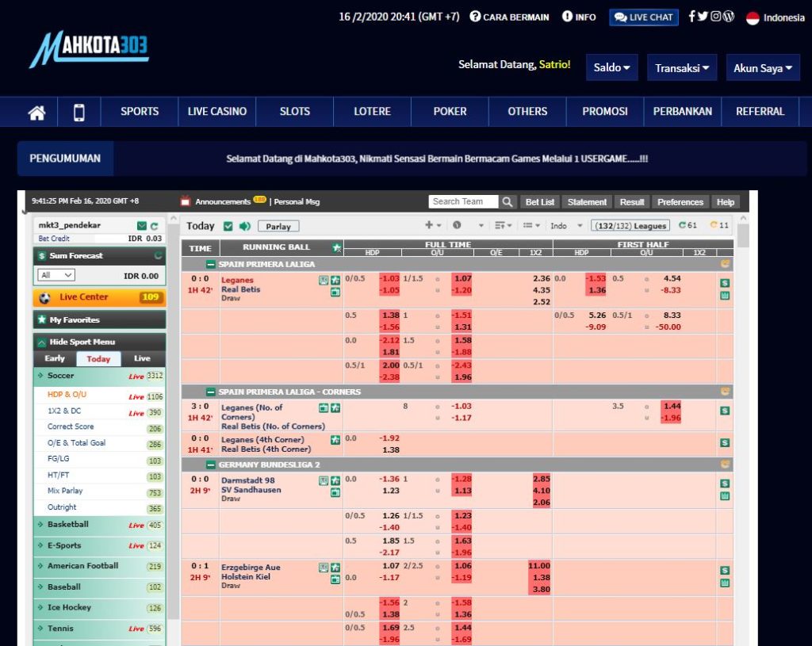
Task: Open the green chart icon on Erzgebirge Aue row
Action: pyautogui.click(x=725, y=583)
